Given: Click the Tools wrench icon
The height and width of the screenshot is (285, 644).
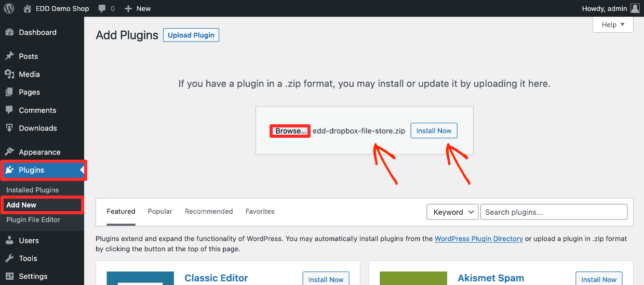Looking at the screenshot, I should pyautogui.click(x=9, y=258).
